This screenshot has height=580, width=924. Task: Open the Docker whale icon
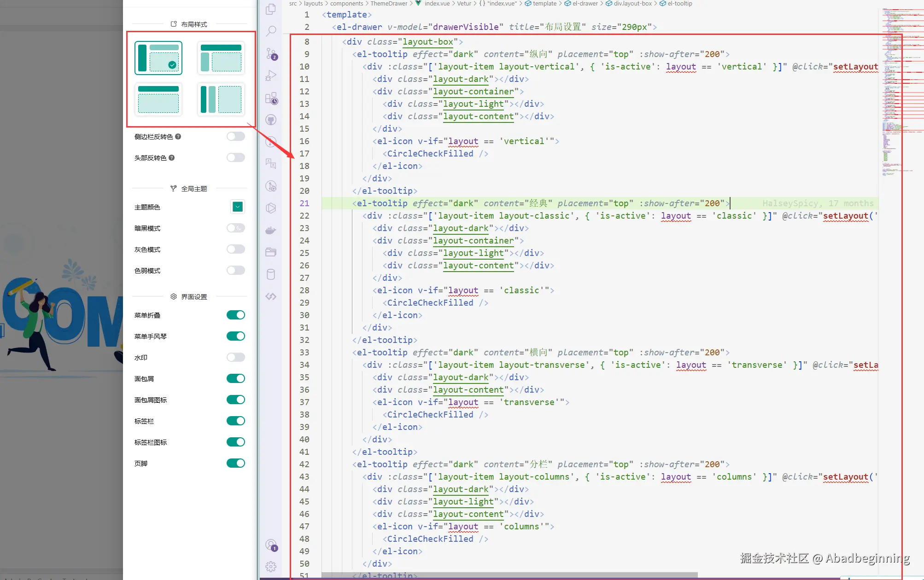coord(271,230)
